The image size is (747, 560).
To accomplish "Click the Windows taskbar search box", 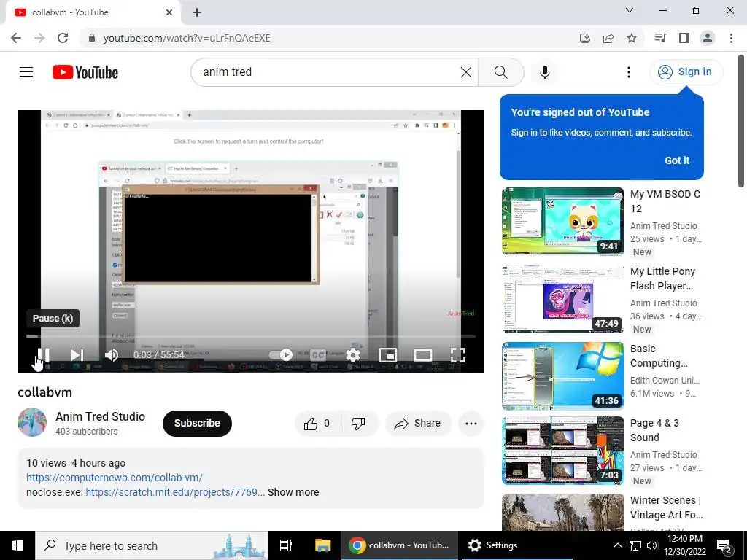I will pyautogui.click(x=152, y=545).
